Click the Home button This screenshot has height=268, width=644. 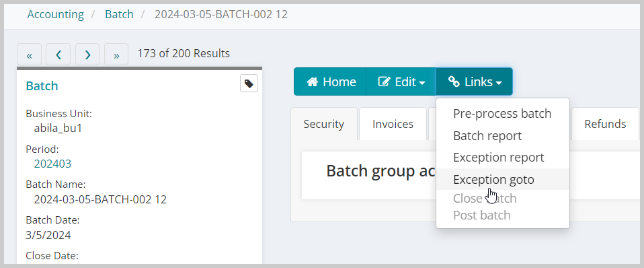click(330, 81)
